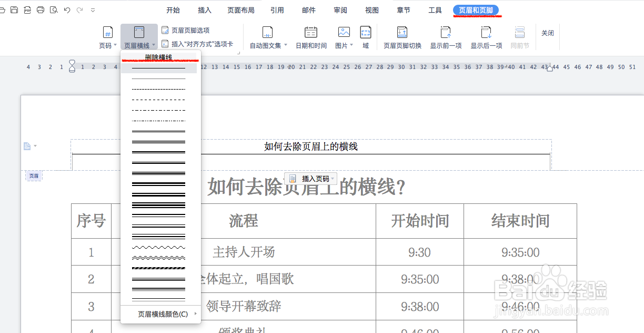The image size is (644, 333).
Task: Switch to the 视图 ribbon tab
Action: [x=371, y=9]
